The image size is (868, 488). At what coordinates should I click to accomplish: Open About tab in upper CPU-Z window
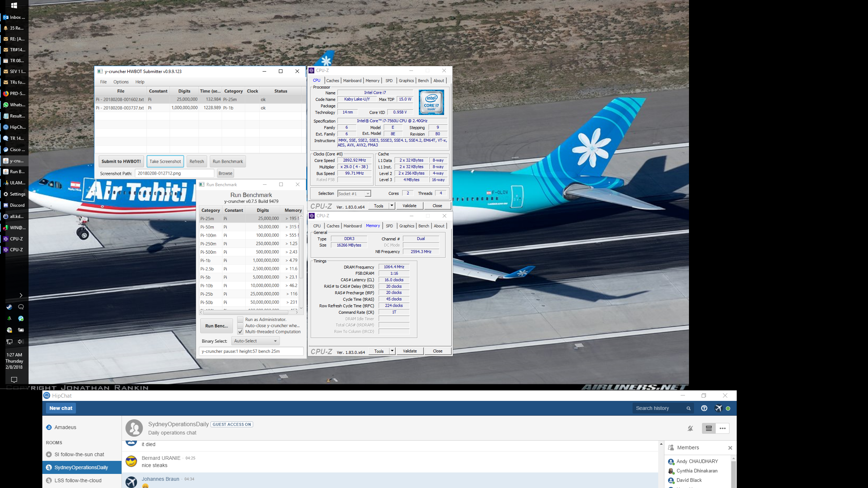(439, 81)
